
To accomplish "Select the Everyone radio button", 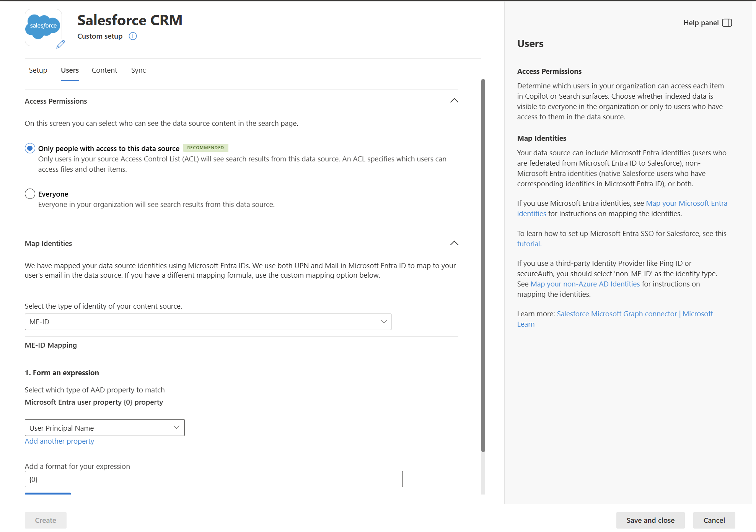I will pos(30,194).
